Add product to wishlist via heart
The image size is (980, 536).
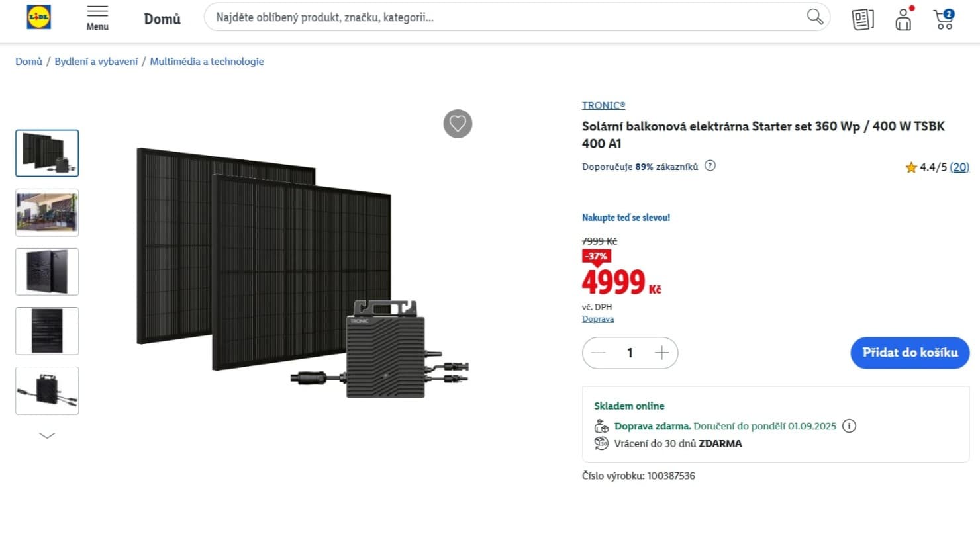(458, 124)
